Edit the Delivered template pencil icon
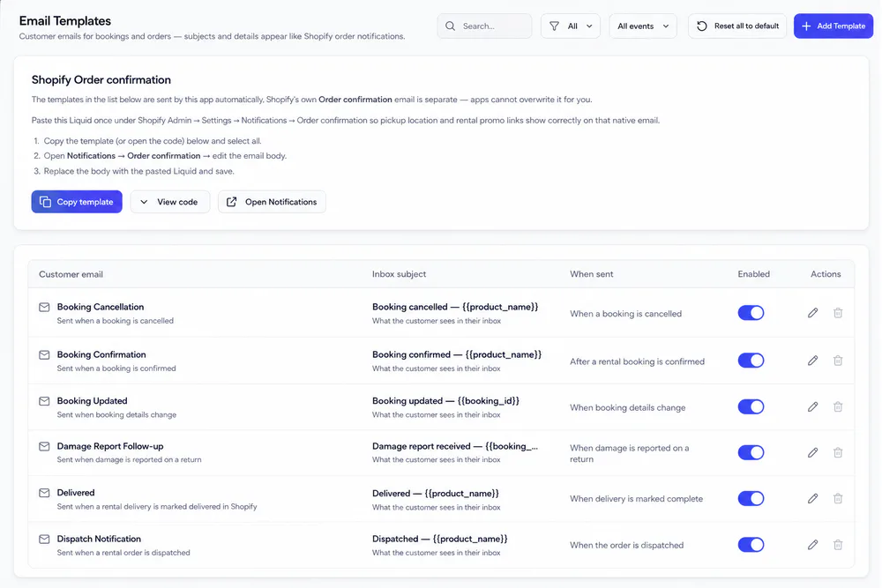This screenshot has height=588, width=882. 812,498
